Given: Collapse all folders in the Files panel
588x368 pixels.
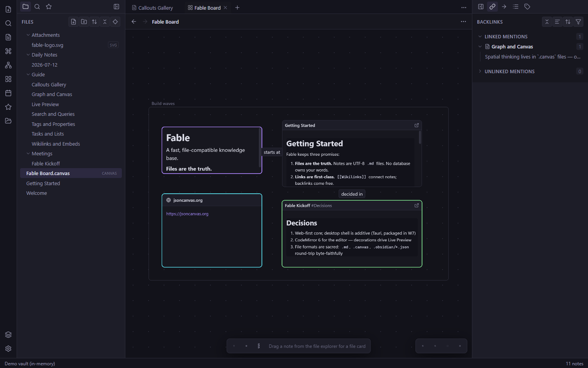Looking at the screenshot, I should pyautogui.click(x=105, y=22).
